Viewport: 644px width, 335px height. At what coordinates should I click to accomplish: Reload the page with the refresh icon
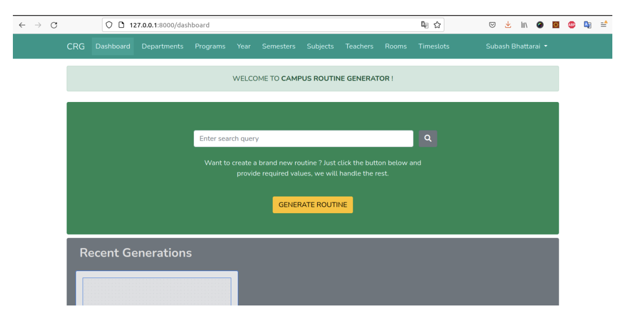click(54, 25)
